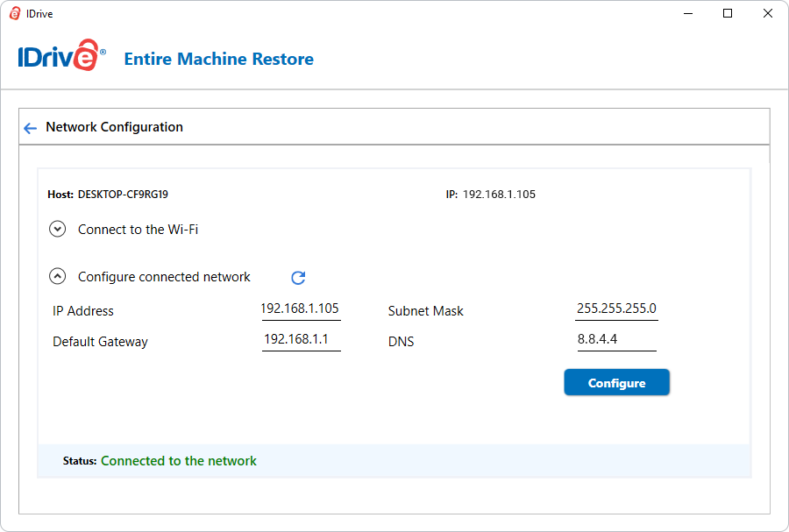Click the Entire Machine Restore title
This screenshot has height=532, width=789.
pyautogui.click(x=219, y=59)
